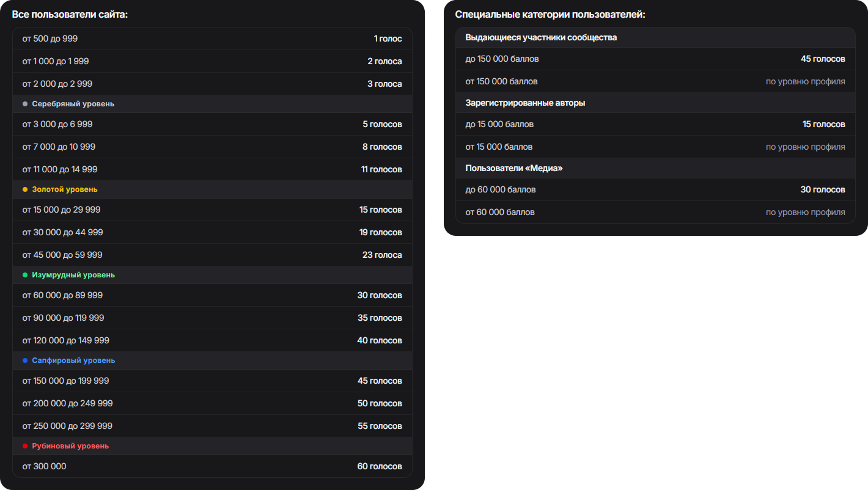Viewport: 868px width, 490px height.
Task: Click the «от 500 до 999» row
Action: coord(50,38)
